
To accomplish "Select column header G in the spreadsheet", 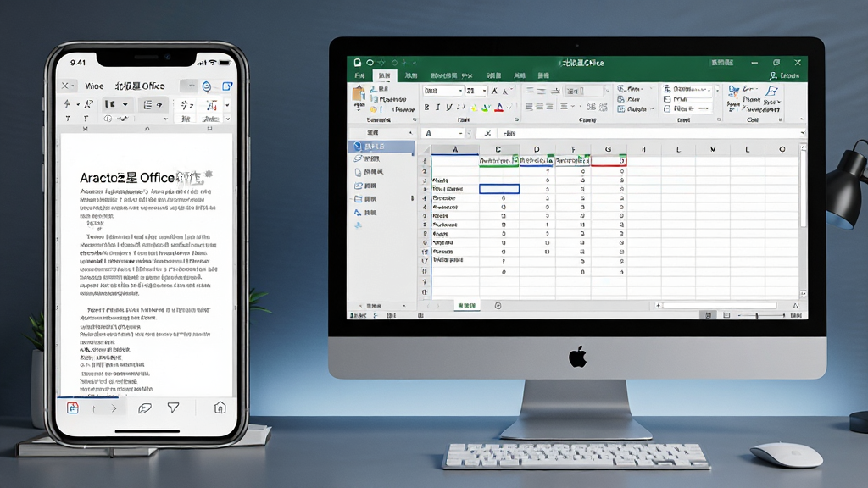I will coord(608,149).
